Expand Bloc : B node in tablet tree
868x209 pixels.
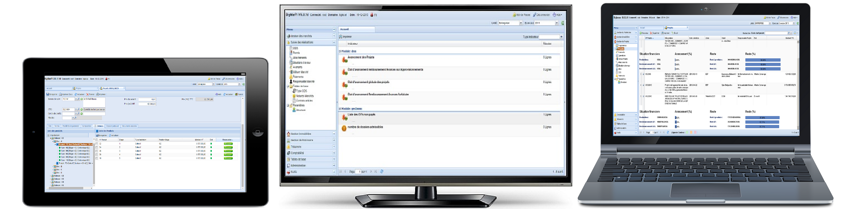tap(53, 166)
